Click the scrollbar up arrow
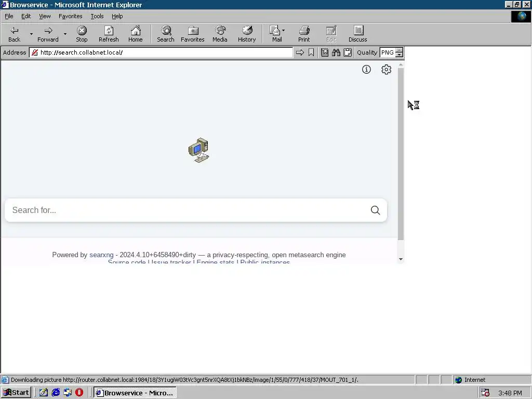This screenshot has height=399, width=532. tap(401, 64)
